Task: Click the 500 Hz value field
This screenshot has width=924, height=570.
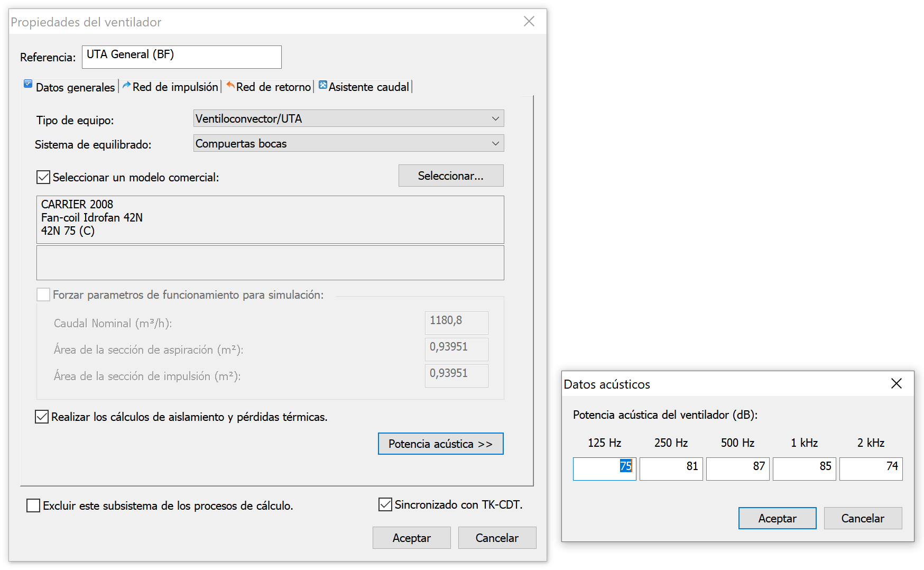Action: (738, 469)
